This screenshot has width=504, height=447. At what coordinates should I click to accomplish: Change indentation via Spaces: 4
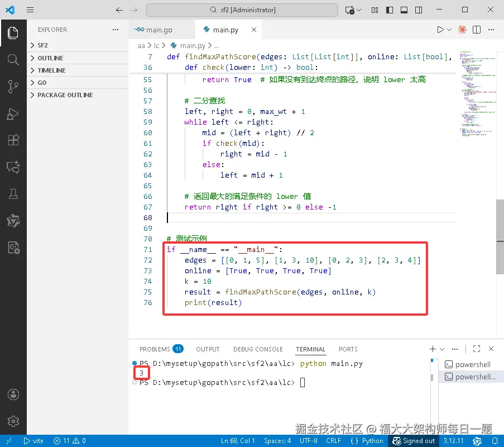tap(277, 441)
